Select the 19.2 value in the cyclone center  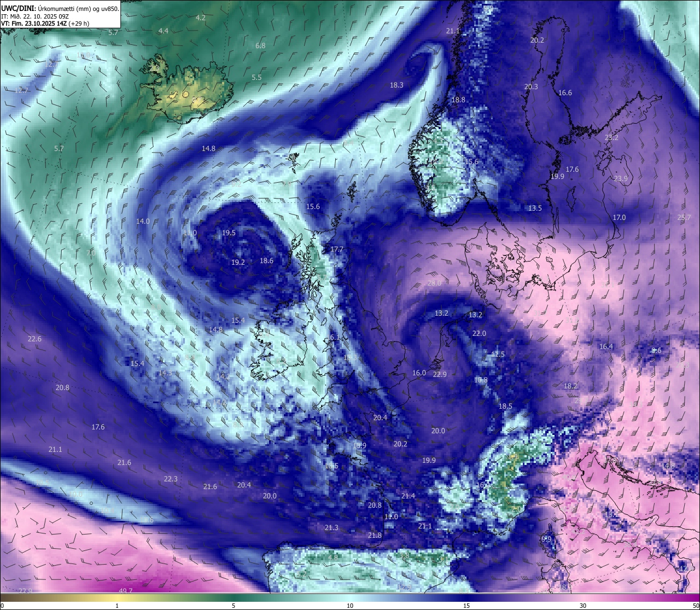(x=238, y=262)
